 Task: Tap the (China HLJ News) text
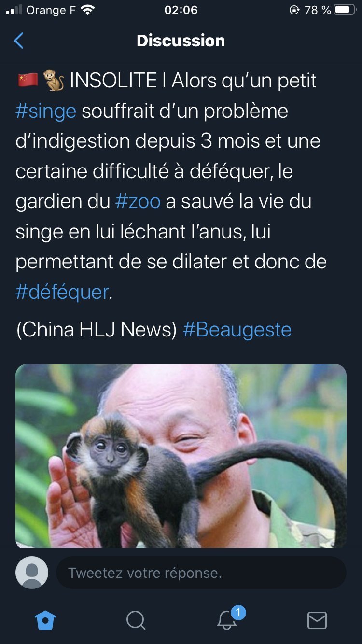(97, 330)
